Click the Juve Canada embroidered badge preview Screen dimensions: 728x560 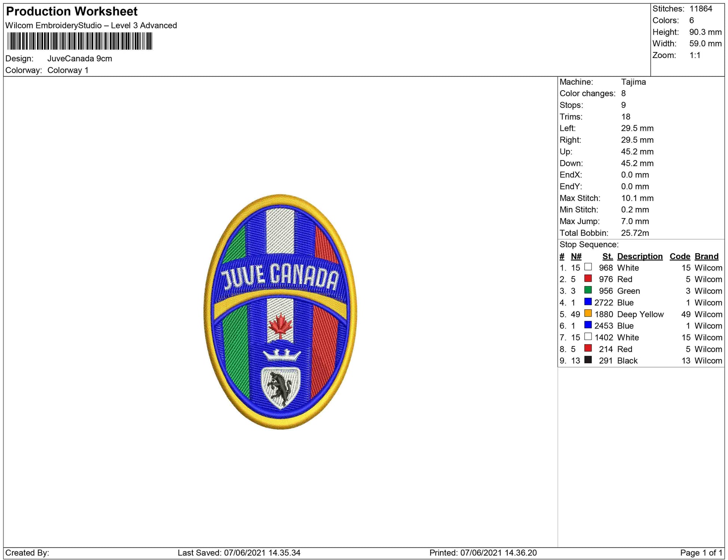click(x=280, y=312)
